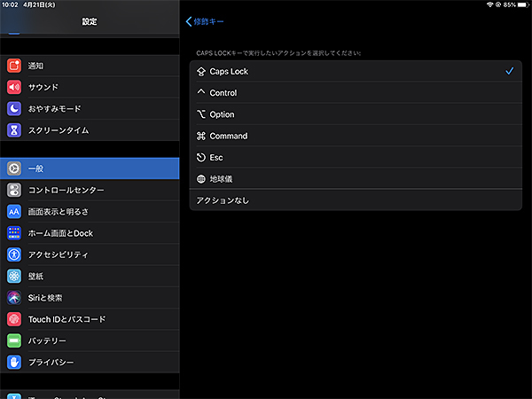532x399 pixels.
Task: Set Caps Lock key to Esc
Action: [355, 157]
